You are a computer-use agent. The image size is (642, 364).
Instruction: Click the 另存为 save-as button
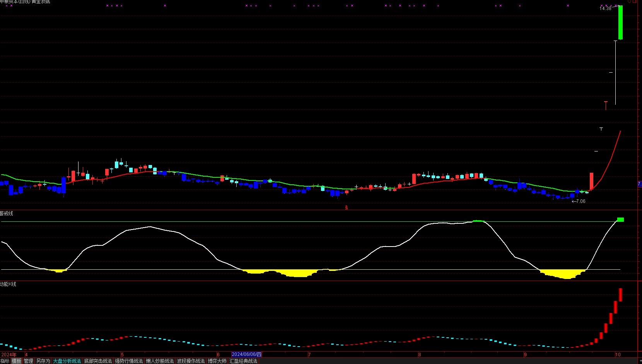(43, 361)
